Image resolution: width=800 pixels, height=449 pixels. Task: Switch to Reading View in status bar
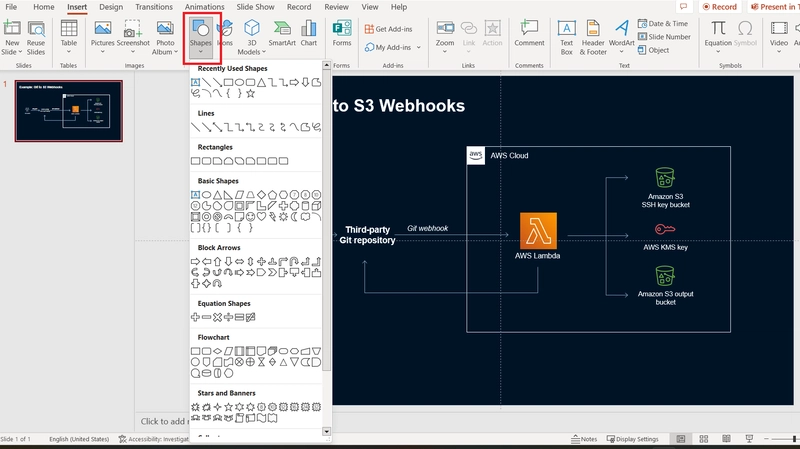(x=726, y=439)
